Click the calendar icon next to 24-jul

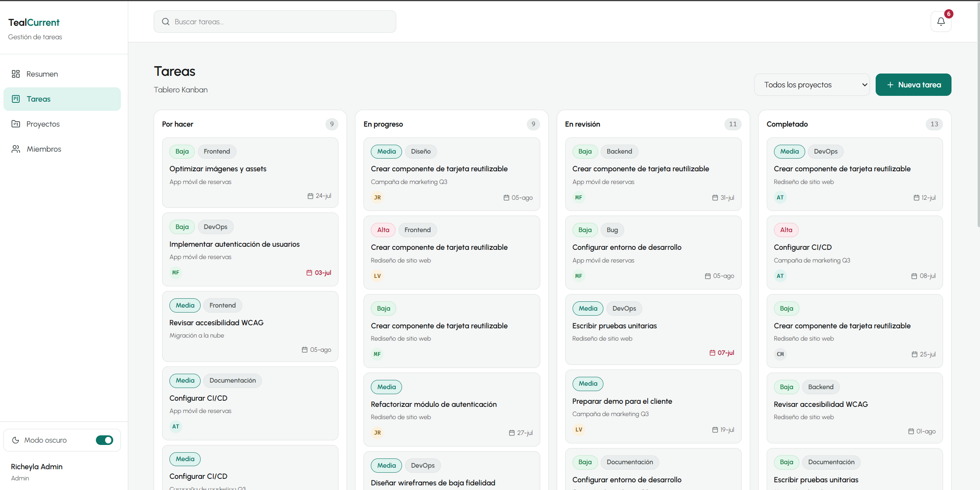(310, 196)
